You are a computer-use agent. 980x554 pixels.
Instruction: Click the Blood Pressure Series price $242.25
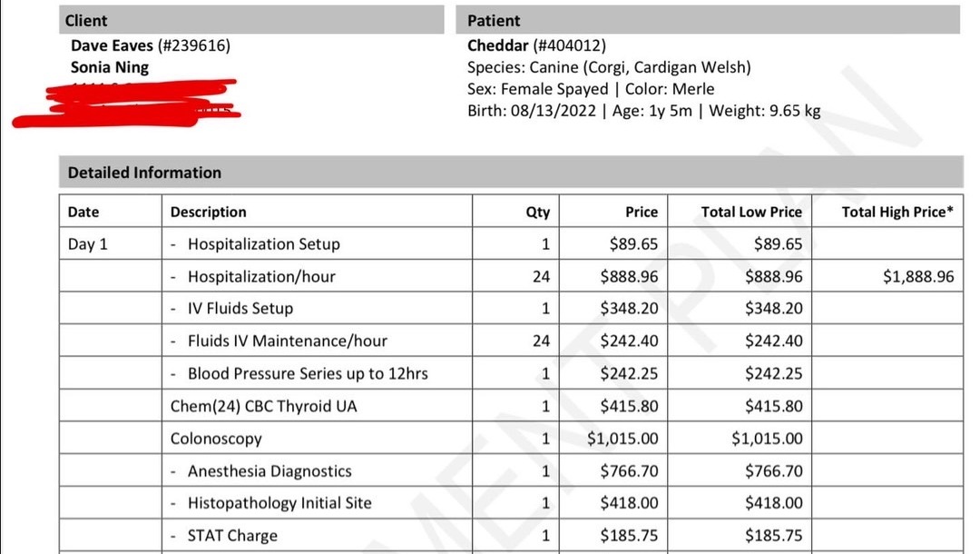coord(629,373)
